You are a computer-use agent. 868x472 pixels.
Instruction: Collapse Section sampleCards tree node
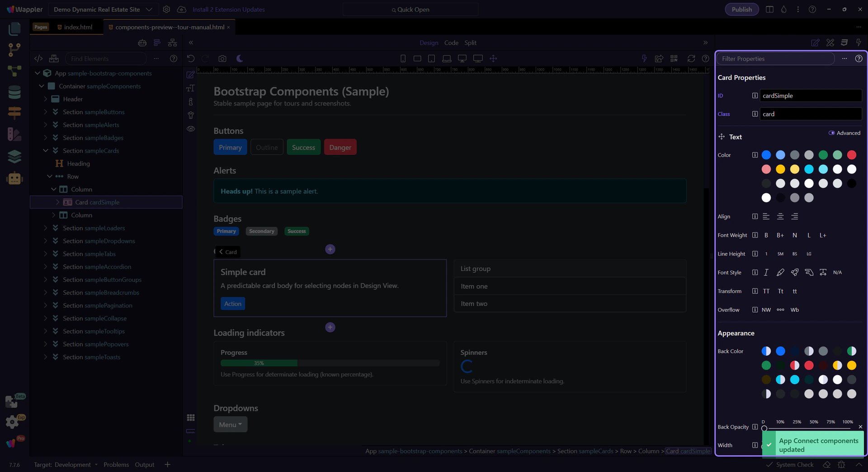45,151
